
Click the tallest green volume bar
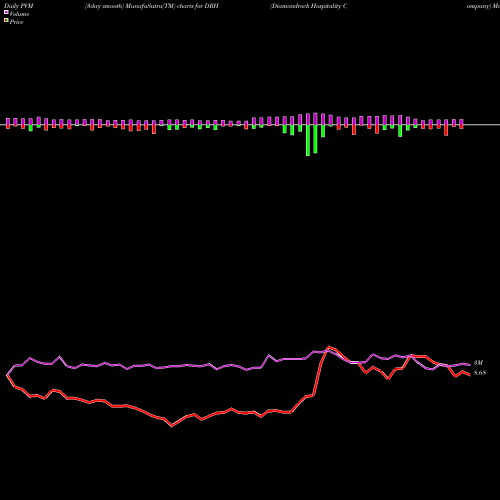click(308, 140)
